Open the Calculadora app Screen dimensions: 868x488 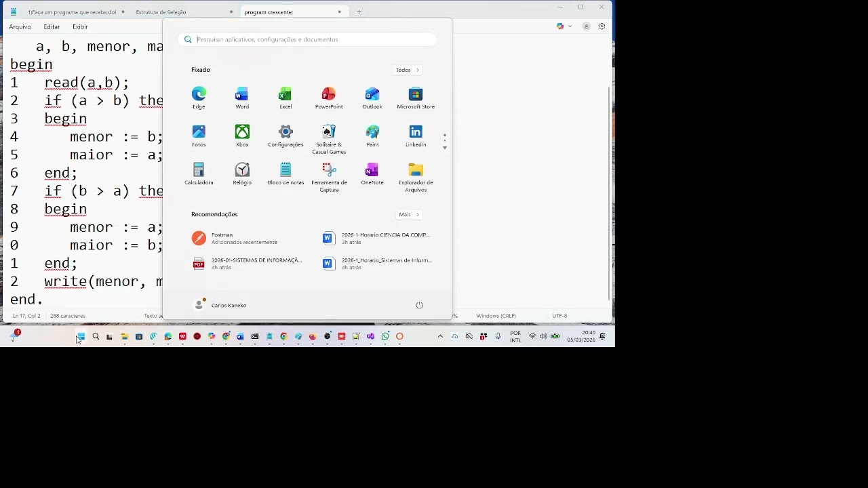pos(199,174)
